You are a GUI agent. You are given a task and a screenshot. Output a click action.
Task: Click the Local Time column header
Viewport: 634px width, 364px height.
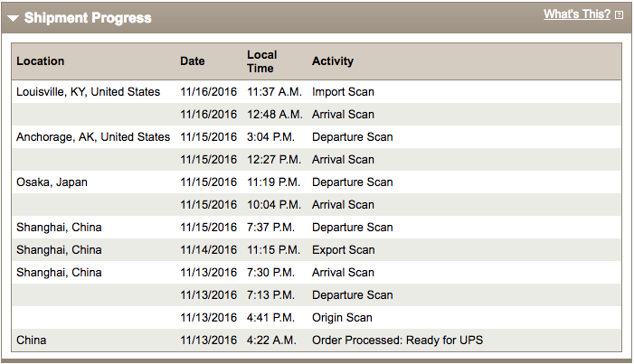(262, 61)
